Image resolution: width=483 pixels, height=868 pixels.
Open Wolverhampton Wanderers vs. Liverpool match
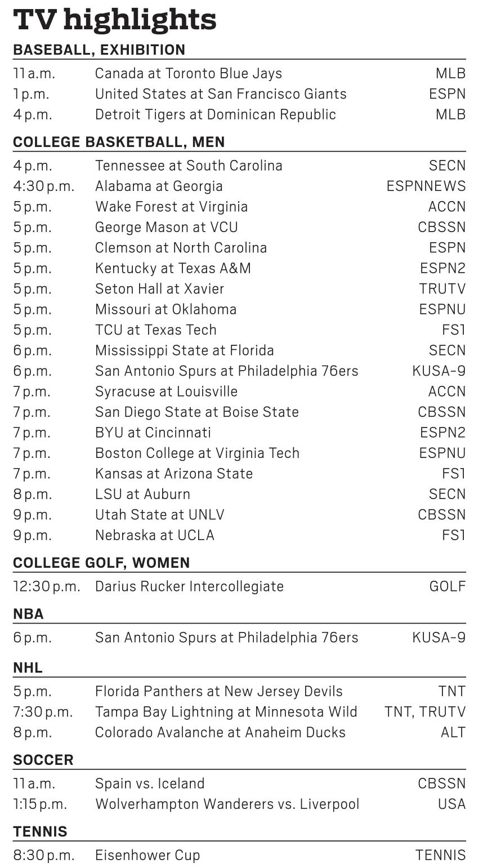(227, 804)
